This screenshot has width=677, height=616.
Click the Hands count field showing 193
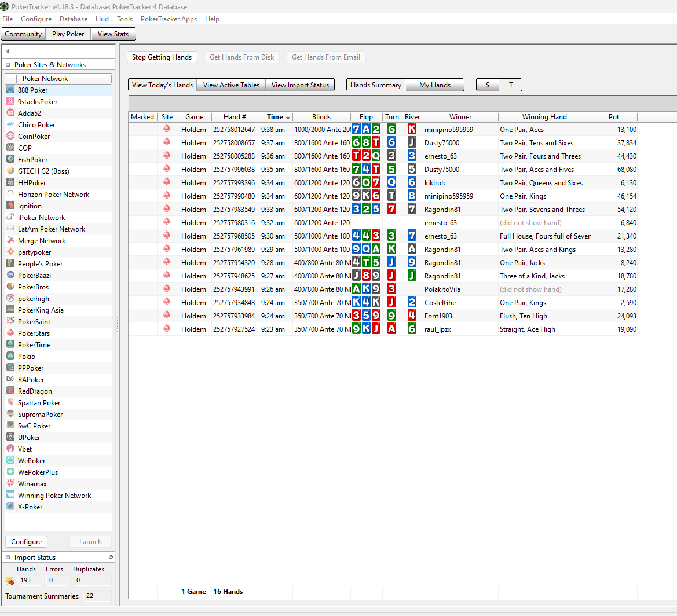[x=30, y=581]
